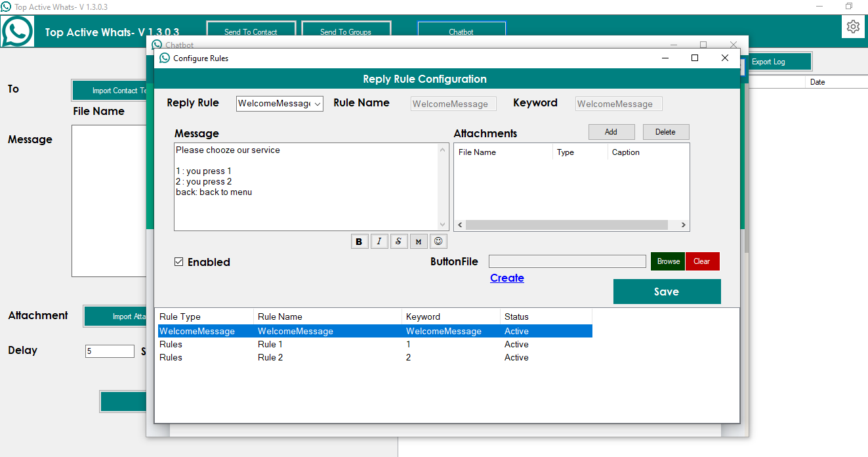The width and height of the screenshot is (868, 457).
Task: Click the Keyword input field
Action: point(619,104)
